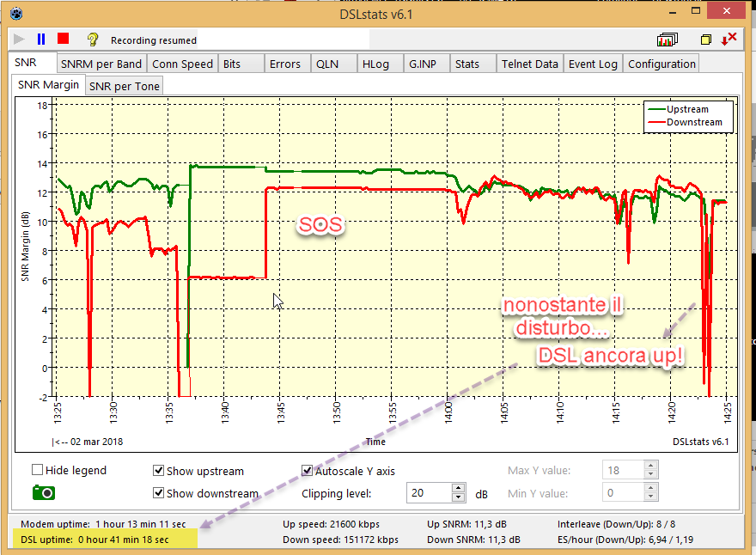This screenshot has width=756, height=555.
Task: Maximize the DSLstats window
Action: click(x=696, y=10)
